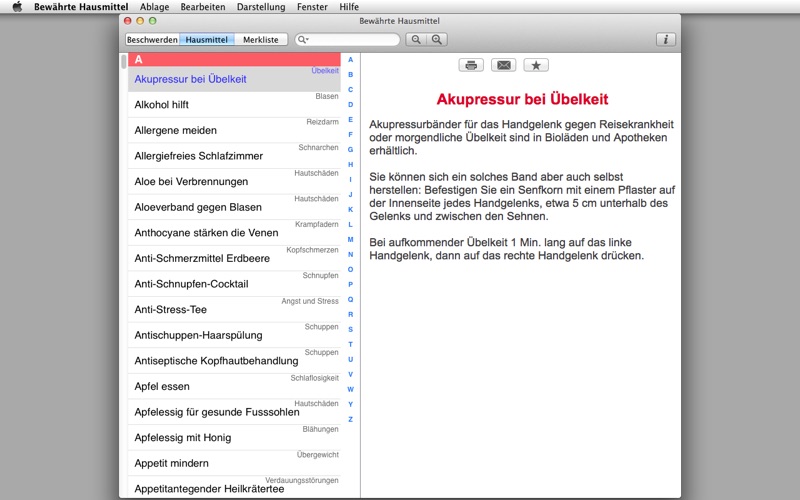Jump to index letter P
The height and width of the screenshot is (500, 800).
pos(351,284)
